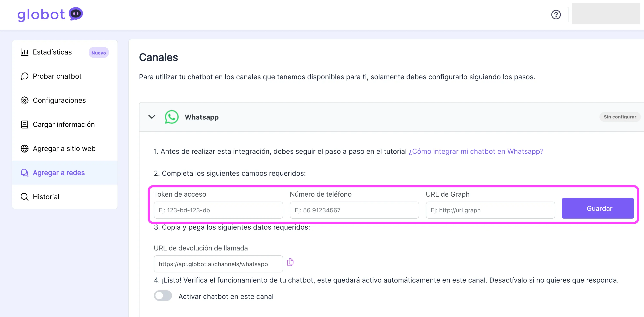Click the globot logo
Screen dimensions: 644x317
click(x=50, y=14)
